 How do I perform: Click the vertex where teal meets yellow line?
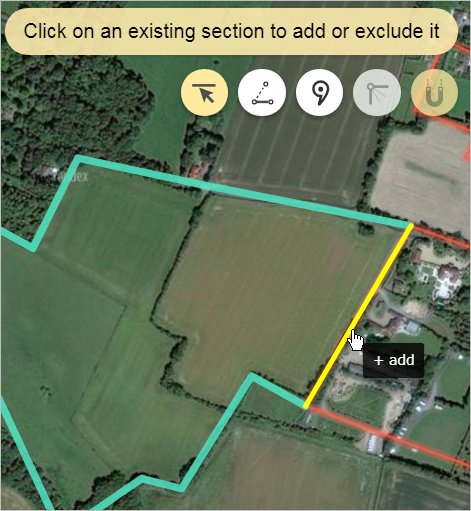click(411, 226)
